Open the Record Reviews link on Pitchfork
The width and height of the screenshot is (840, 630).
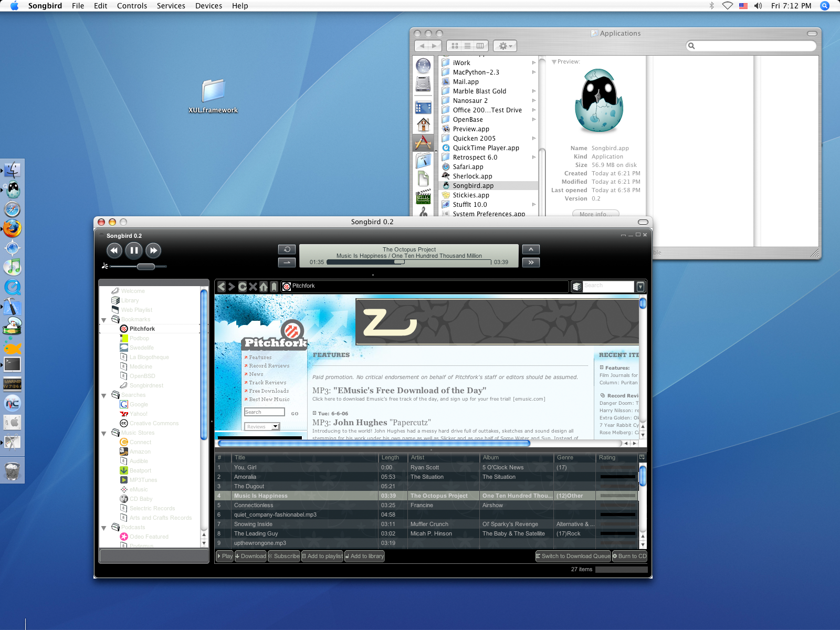[269, 365]
